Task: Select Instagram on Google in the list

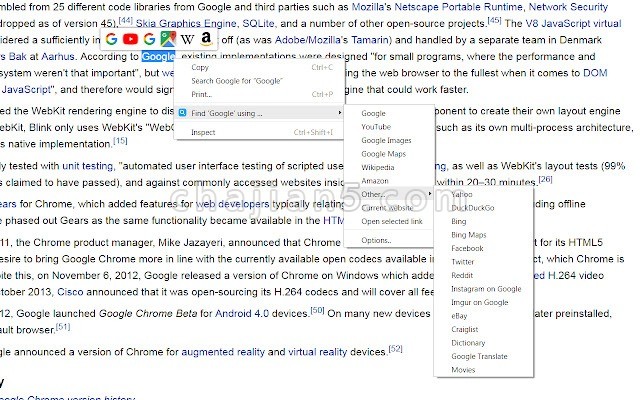Action: pos(484,289)
